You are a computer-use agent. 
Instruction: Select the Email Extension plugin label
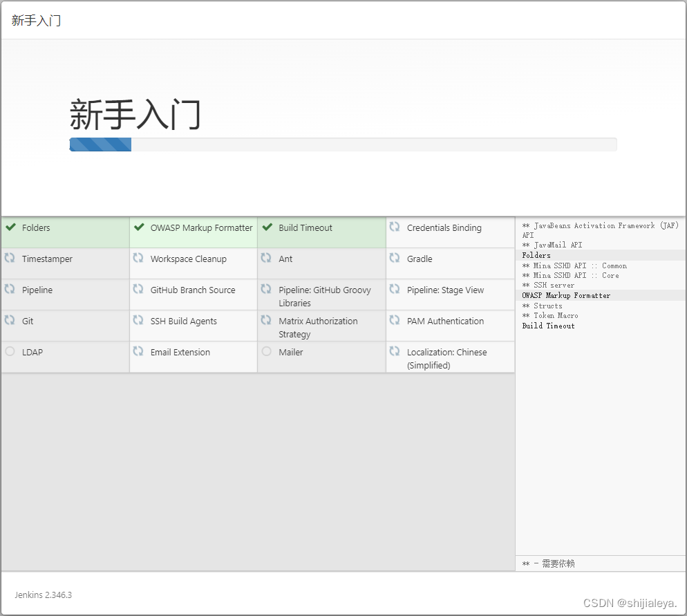180,353
